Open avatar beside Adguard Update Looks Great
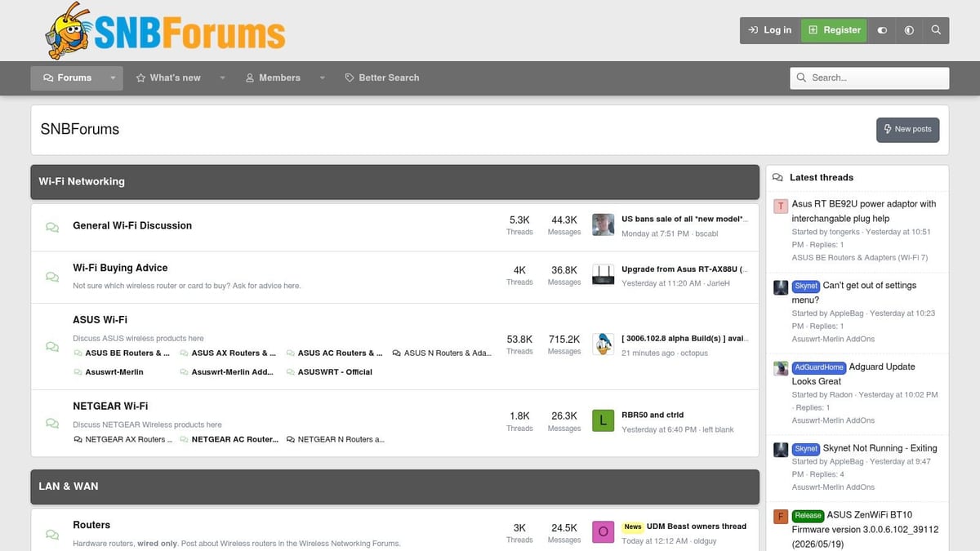This screenshot has height=551, width=980. pos(781,369)
